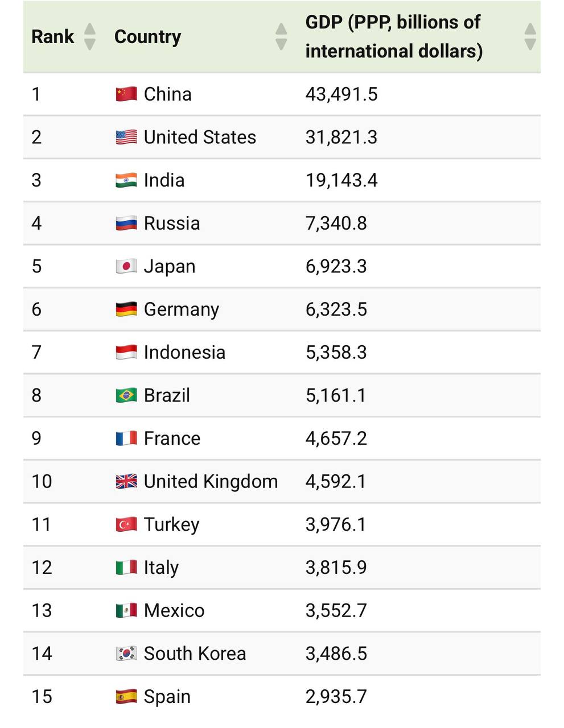Sort table by Rank column arrows
Image resolution: width=564 pixels, height=728 pixels.
pyautogui.click(x=89, y=36)
